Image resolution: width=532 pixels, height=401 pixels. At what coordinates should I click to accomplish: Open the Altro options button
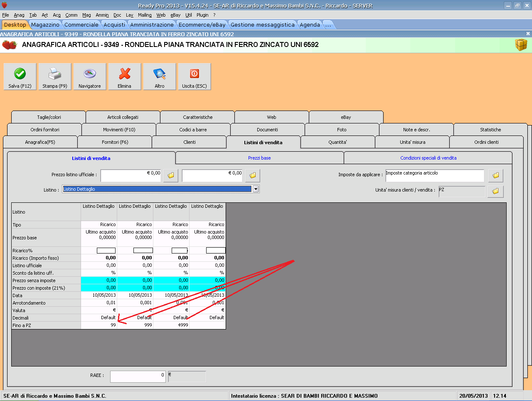click(160, 76)
